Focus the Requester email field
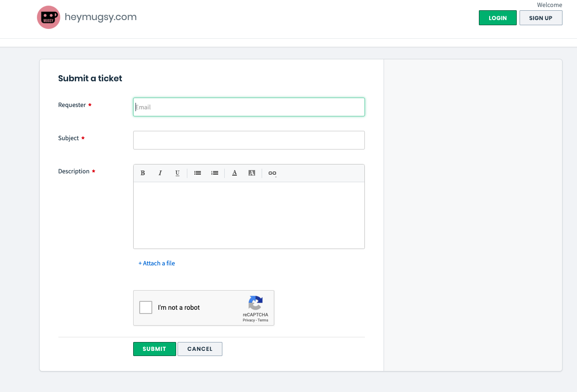Screen dimensions: 577x392 [249, 107]
